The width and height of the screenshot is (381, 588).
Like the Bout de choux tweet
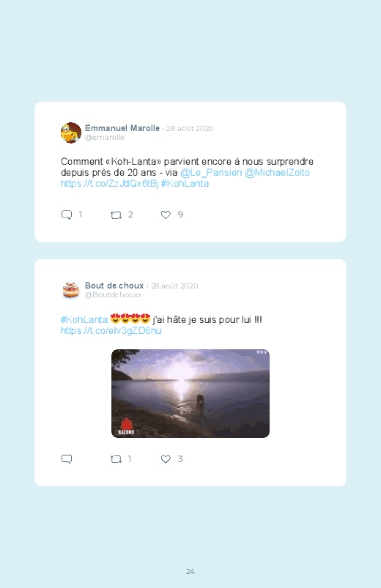click(x=166, y=459)
